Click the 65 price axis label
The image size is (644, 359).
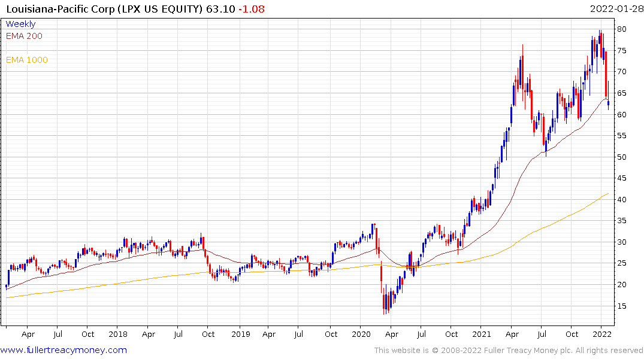[621, 93]
